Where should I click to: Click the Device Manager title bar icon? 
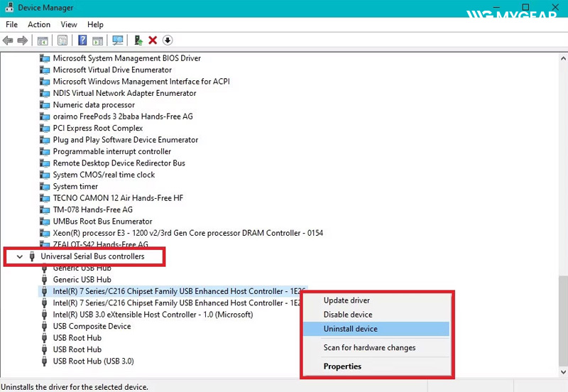click(x=9, y=7)
